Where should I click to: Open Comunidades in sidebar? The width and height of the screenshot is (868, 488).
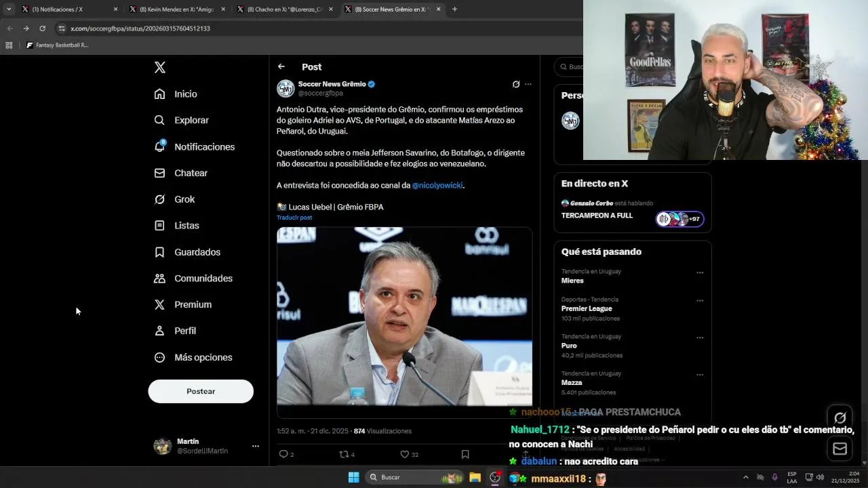click(193, 279)
